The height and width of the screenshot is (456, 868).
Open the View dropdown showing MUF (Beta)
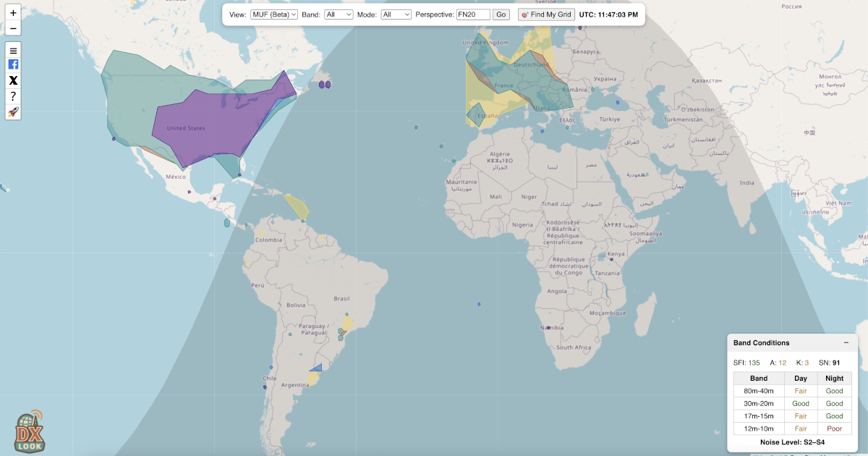pyautogui.click(x=274, y=14)
